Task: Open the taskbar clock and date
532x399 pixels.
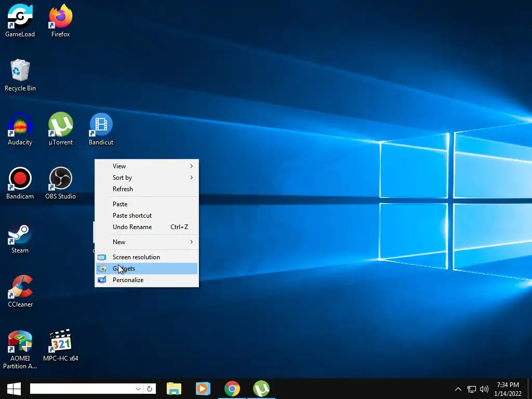Action: 508,389
